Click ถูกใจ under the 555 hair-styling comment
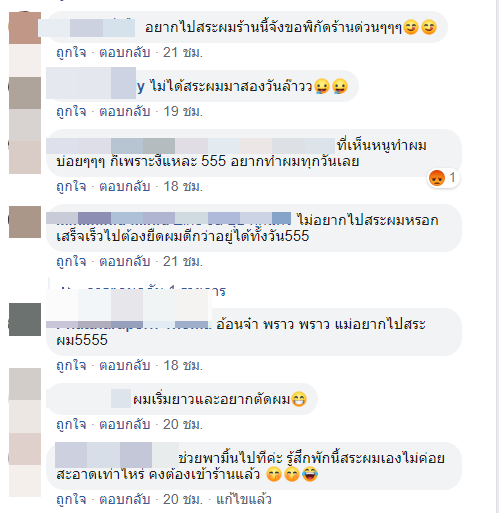The width and height of the screenshot is (499, 513). (x=71, y=186)
